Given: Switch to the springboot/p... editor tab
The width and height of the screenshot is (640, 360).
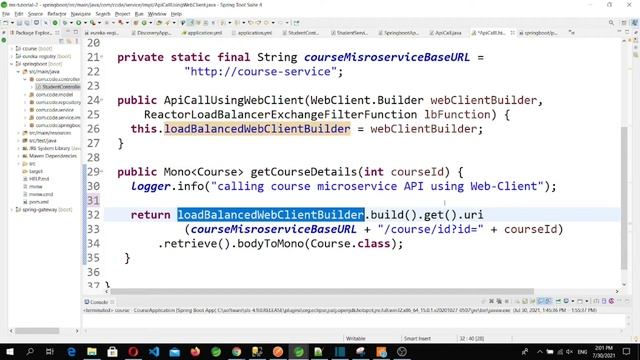Looking at the screenshot, I should click(538, 33).
